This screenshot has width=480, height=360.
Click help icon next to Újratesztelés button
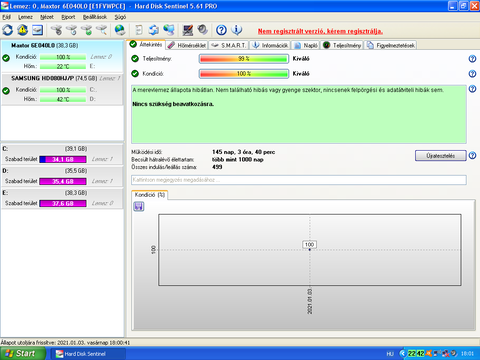[472, 155]
